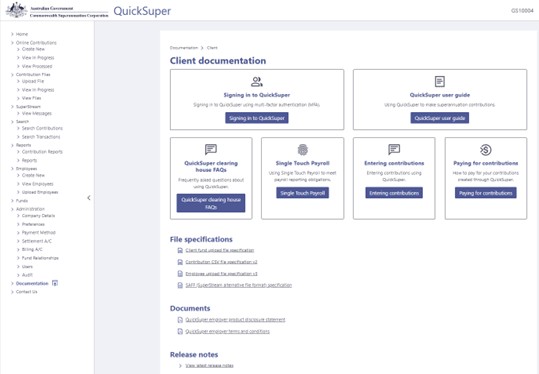Screen dimensions: 539x374
Task: Click the PDF icon beside employer terms and conditions
Action: (180, 331)
